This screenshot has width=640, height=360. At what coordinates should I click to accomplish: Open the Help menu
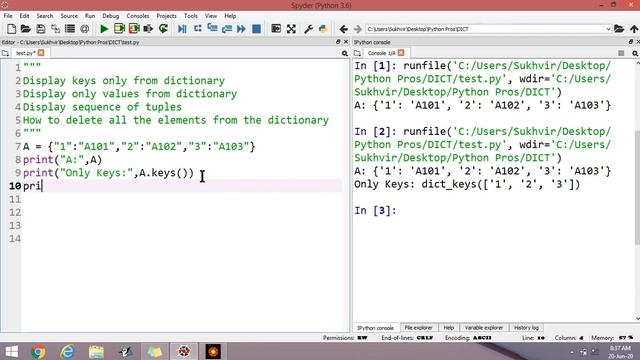coord(230,16)
